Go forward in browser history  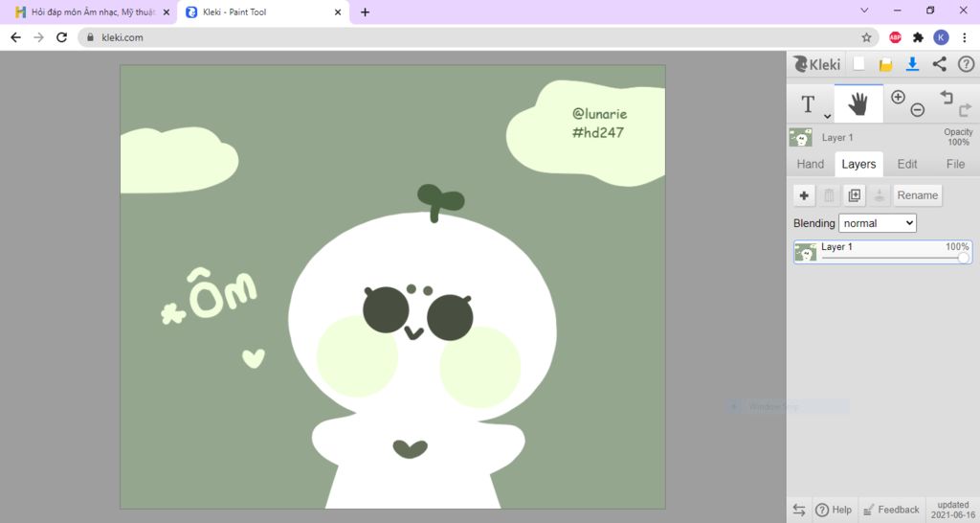click(x=38, y=37)
